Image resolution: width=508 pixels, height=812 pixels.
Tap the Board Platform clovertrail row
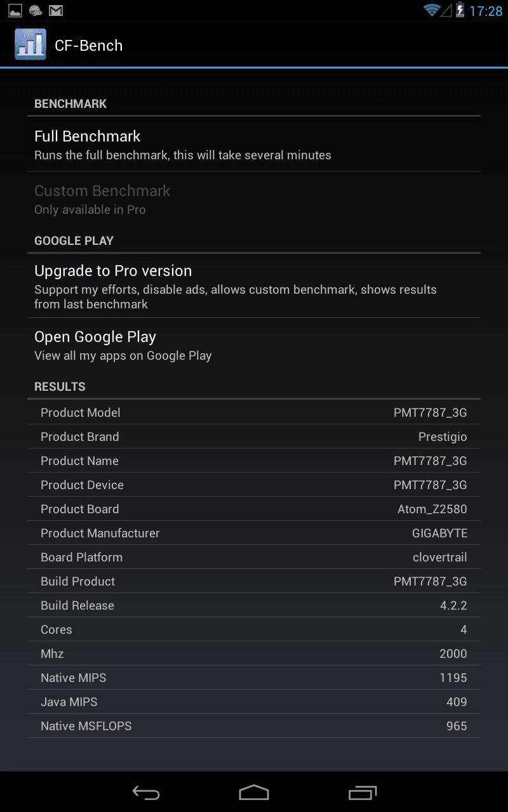pyautogui.click(x=254, y=557)
